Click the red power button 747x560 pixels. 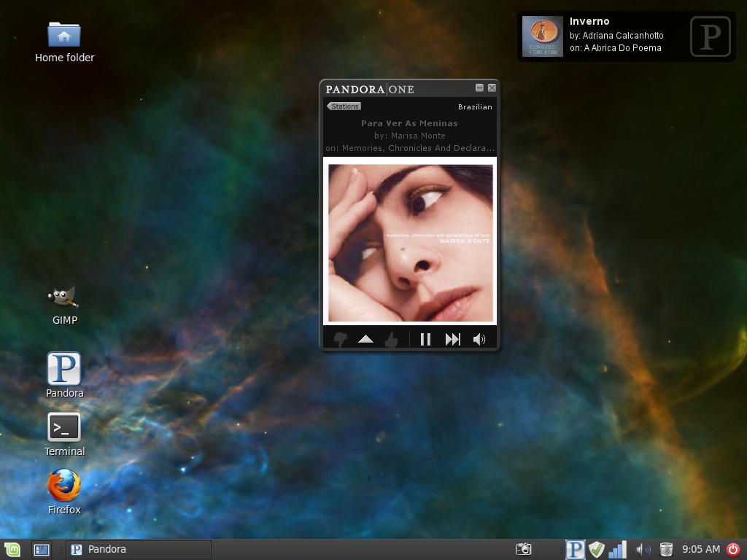click(x=734, y=550)
